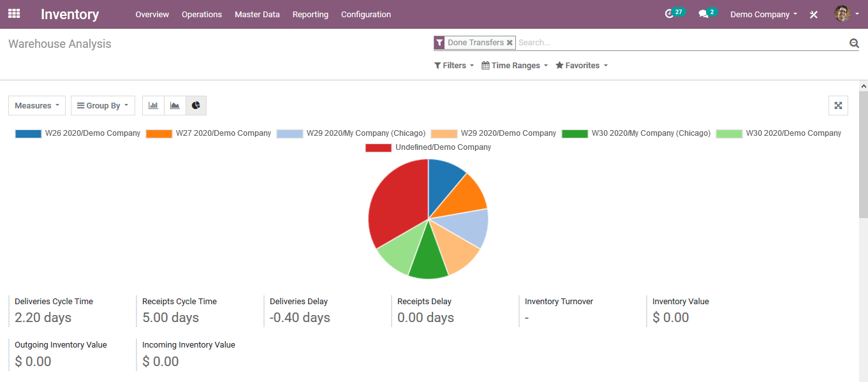Viewport: 868px width, 382px height.
Task: Open developer tools wrench icon
Action: coord(814,14)
